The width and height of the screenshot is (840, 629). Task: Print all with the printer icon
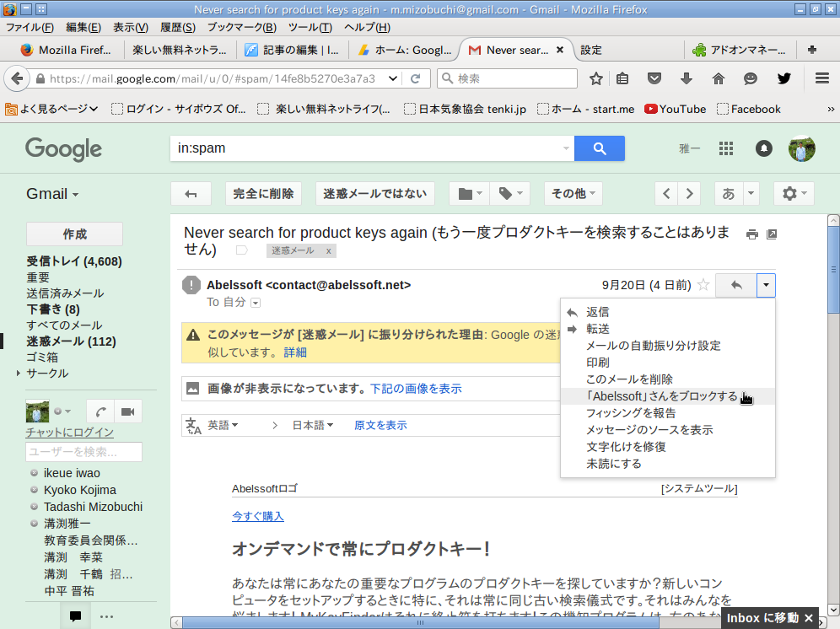[x=752, y=234]
